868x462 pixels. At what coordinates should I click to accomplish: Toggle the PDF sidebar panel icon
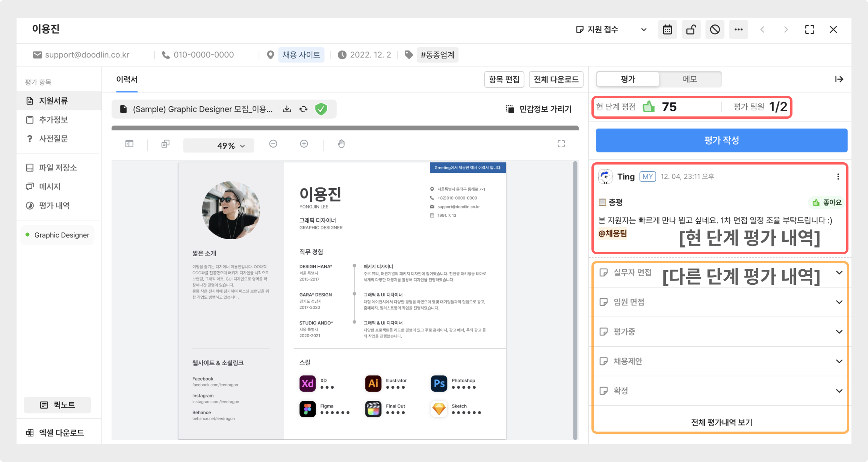[129, 144]
